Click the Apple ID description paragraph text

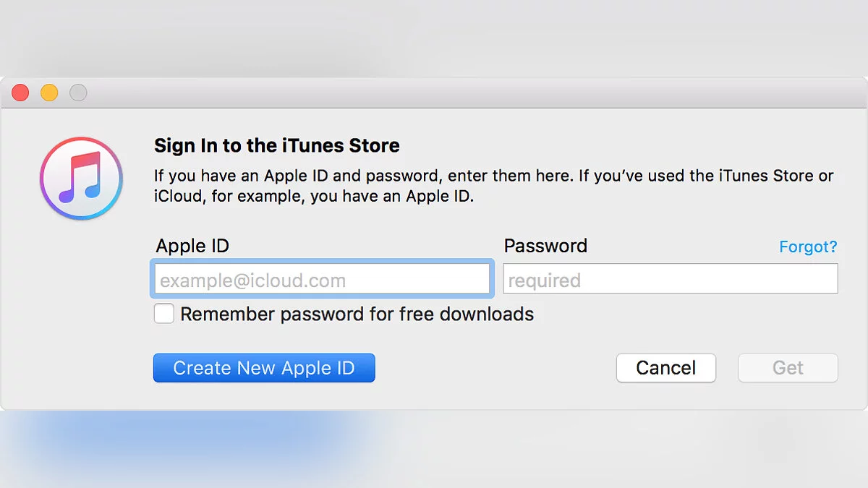point(493,186)
